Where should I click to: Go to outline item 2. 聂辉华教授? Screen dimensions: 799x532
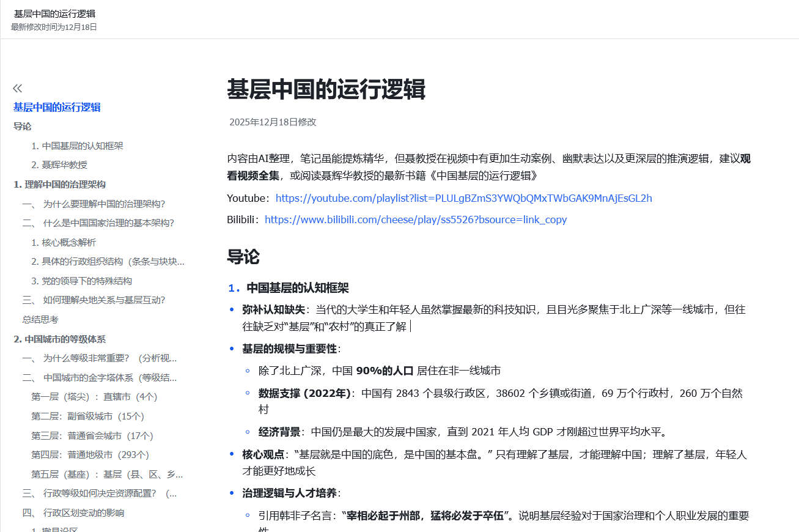[59, 165]
